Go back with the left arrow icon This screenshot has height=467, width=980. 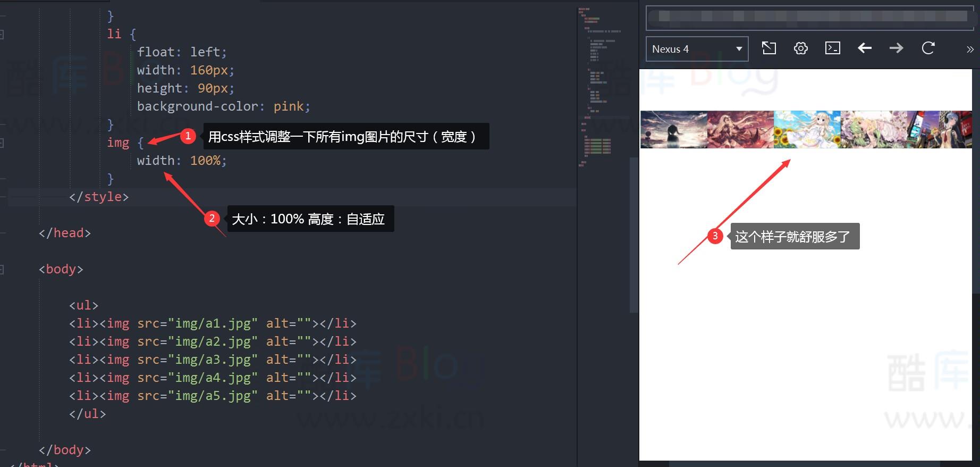coord(865,48)
